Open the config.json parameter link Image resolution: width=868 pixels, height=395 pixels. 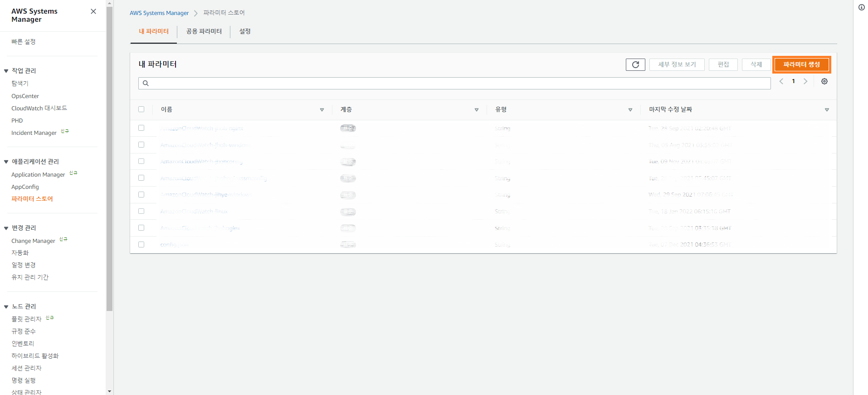tap(175, 244)
